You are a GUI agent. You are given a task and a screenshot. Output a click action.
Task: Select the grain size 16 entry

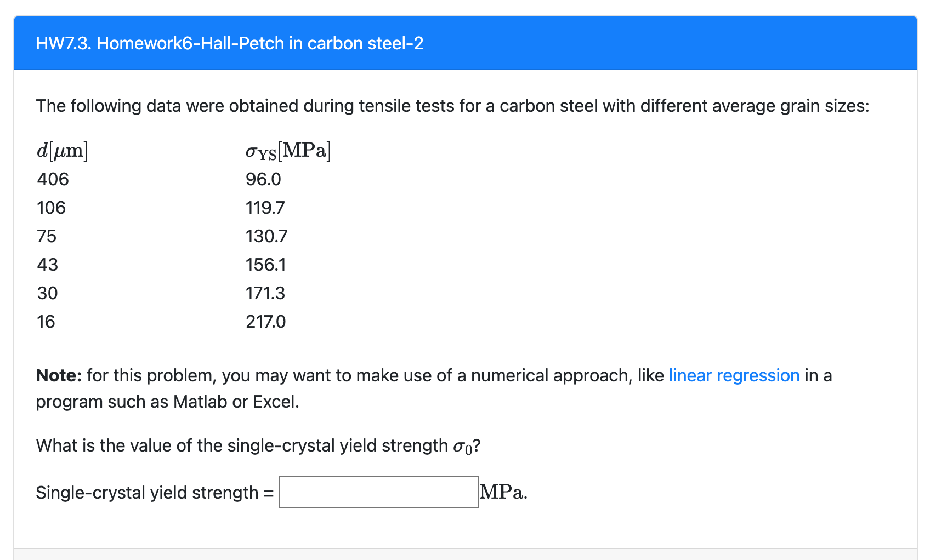46,322
